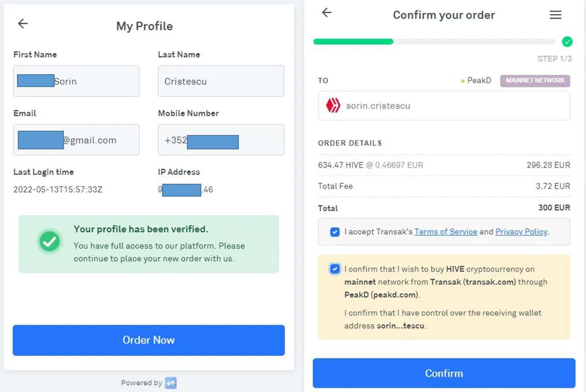This screenshot has width=586, height=392.
Task: Focus the First Name input field
Action: (76, 81)
